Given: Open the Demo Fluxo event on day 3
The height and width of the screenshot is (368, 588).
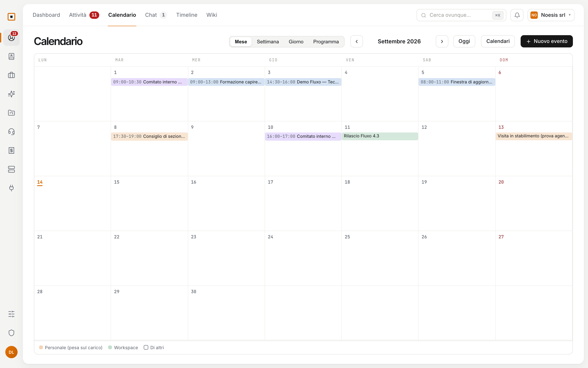Looking at the screenshot, I should 303,82.
